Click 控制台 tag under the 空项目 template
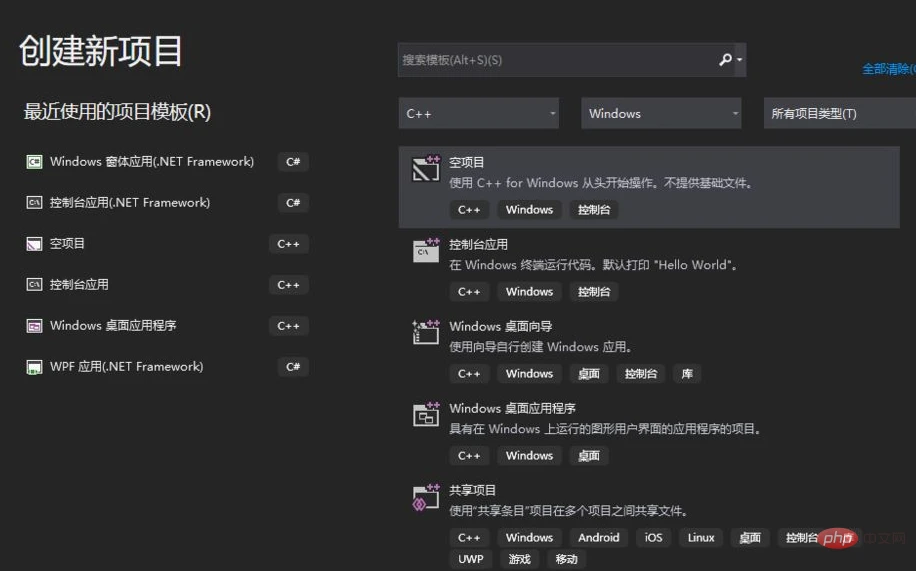Viewport: 916px width, 571px height. point(594,209)
